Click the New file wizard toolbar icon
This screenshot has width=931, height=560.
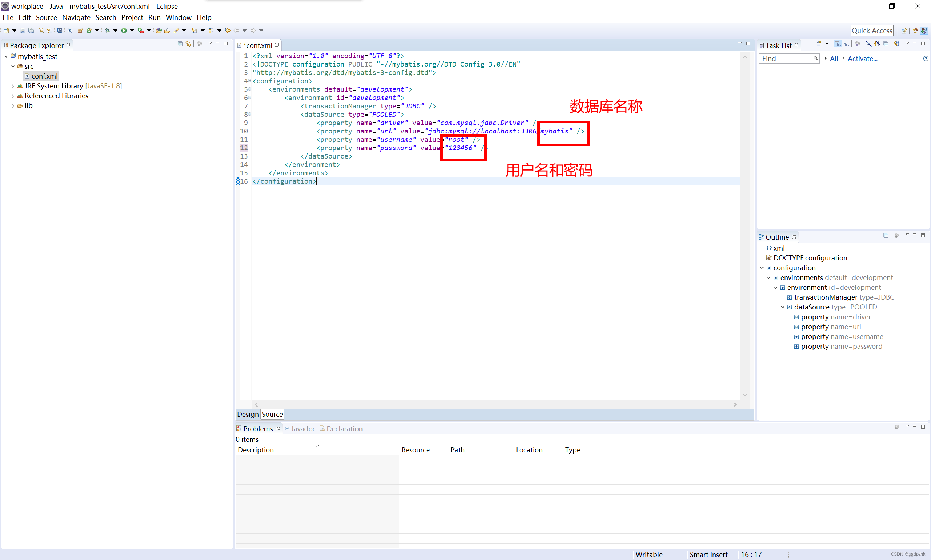7,31
